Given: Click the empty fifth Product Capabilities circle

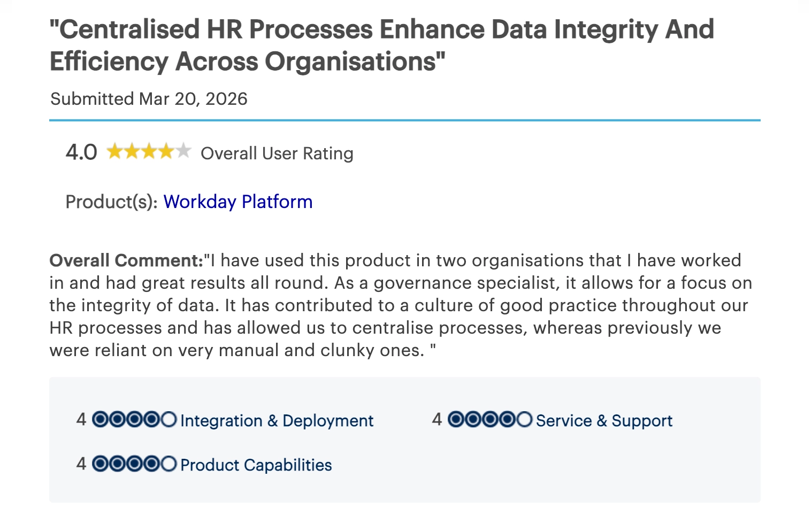Looking at the screenshot, I should point(168,464).
